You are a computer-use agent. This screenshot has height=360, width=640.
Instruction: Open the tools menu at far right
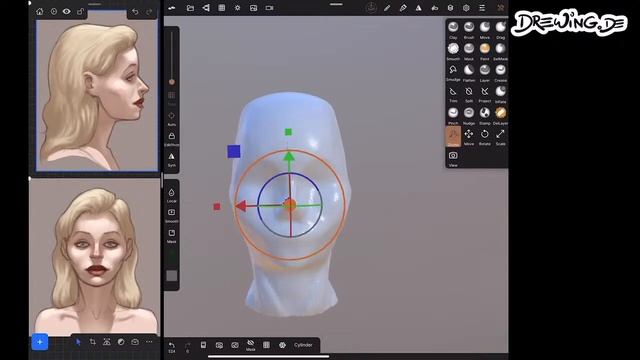tap(500, 8)
